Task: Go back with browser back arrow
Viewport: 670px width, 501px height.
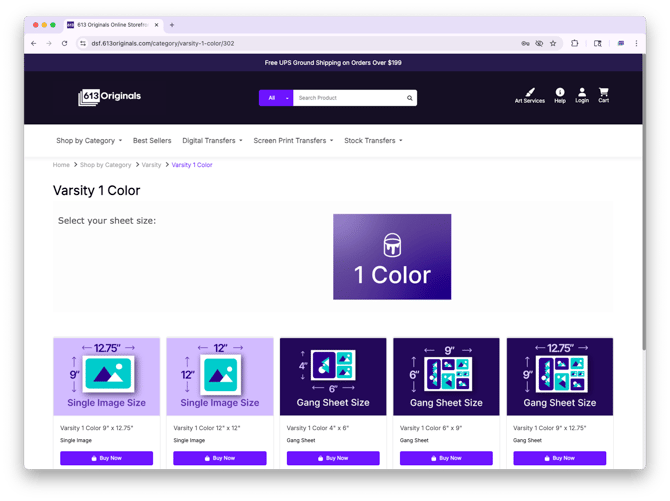Action: click(x=34, y=43)
